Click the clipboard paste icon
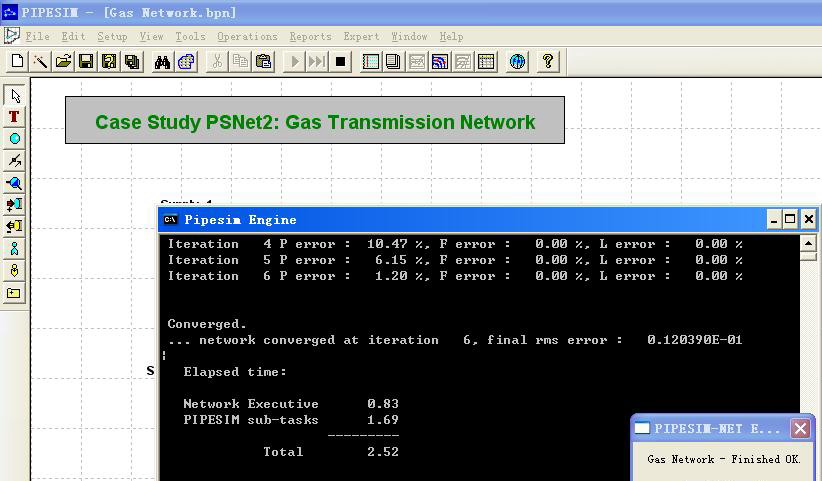 263,62
